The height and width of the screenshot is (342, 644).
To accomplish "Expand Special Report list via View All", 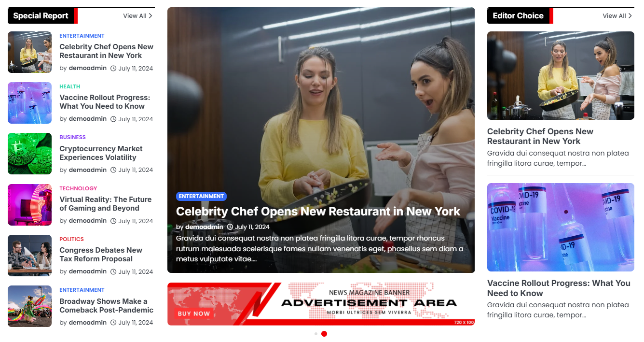I will coord(137,16).
